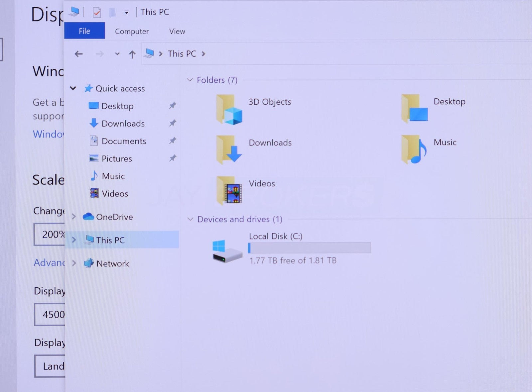Open the Videos folder icon
Image resolution: width=532 pixels, height=392 pixels.
[x=229, y=190]
